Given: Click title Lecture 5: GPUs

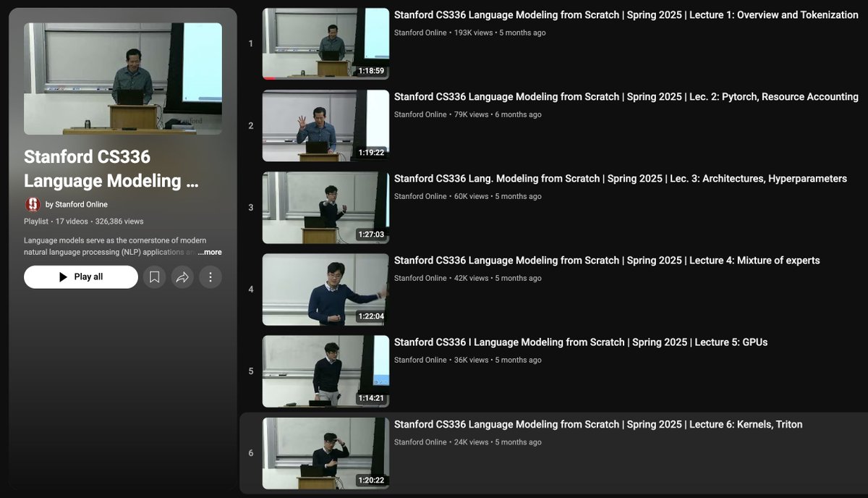Looking at the screenshot, I should coord(581,342).
